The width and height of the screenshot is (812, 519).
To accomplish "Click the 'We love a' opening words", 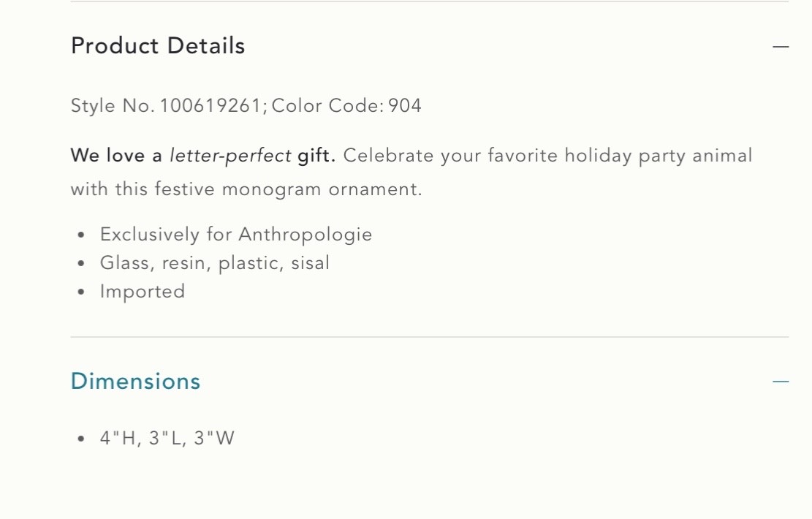I will [116, 156].
